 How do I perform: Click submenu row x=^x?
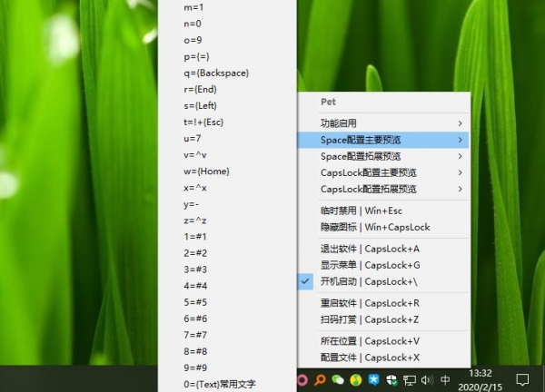coord(227,188)
